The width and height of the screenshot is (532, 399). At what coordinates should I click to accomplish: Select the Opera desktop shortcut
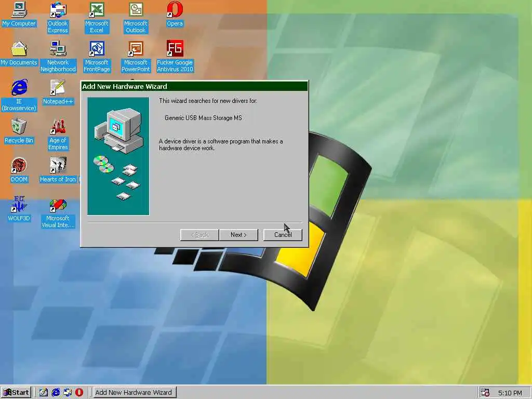[175, 14]
